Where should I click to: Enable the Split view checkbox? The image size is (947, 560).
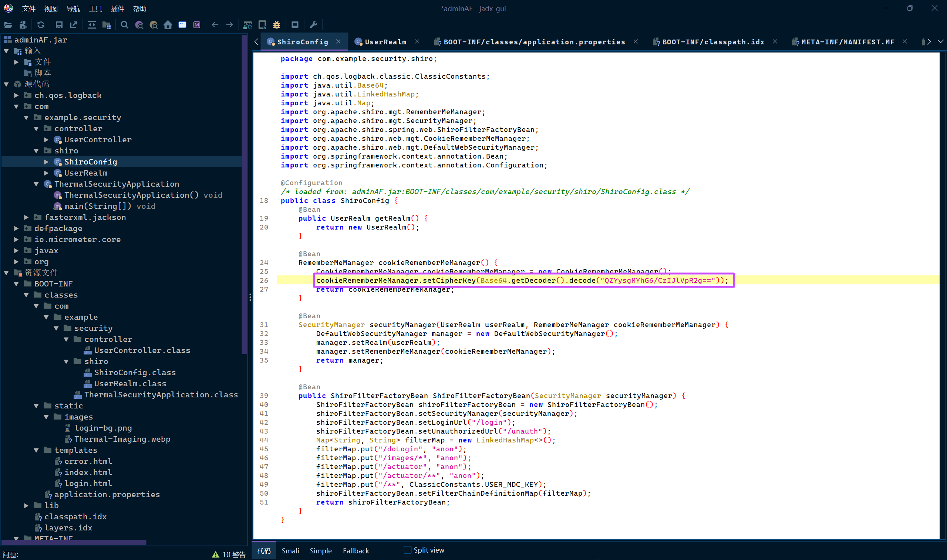407,550
